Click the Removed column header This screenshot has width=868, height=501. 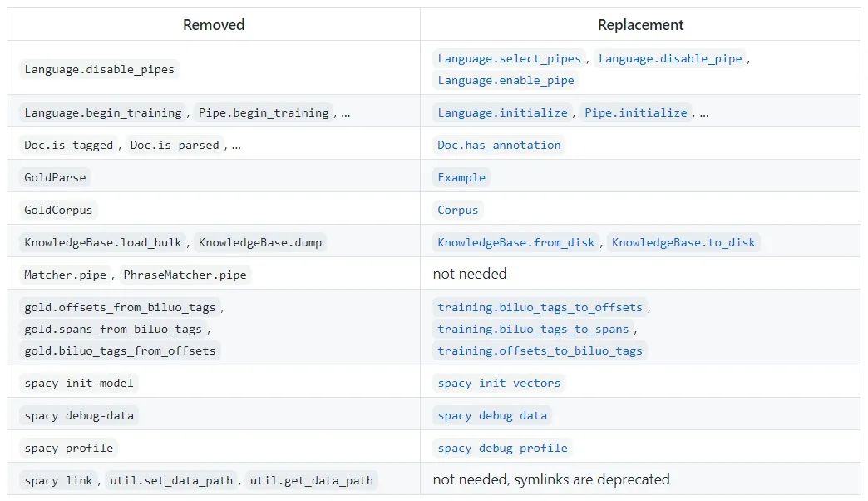coord(214,25)
